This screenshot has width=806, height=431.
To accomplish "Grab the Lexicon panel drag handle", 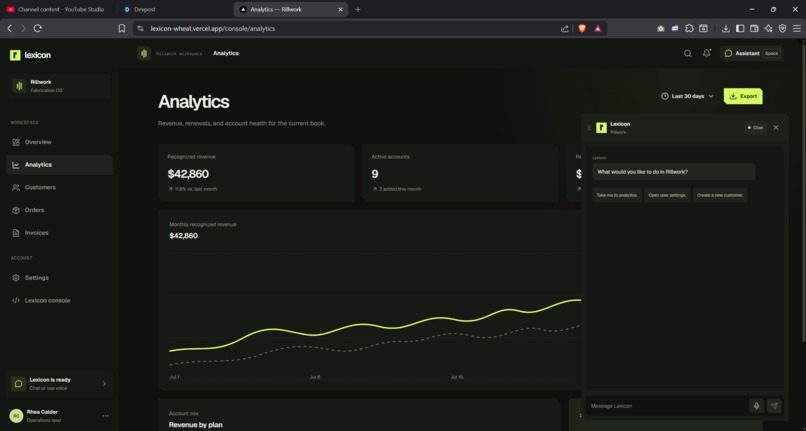I will (x=589, y=128).
